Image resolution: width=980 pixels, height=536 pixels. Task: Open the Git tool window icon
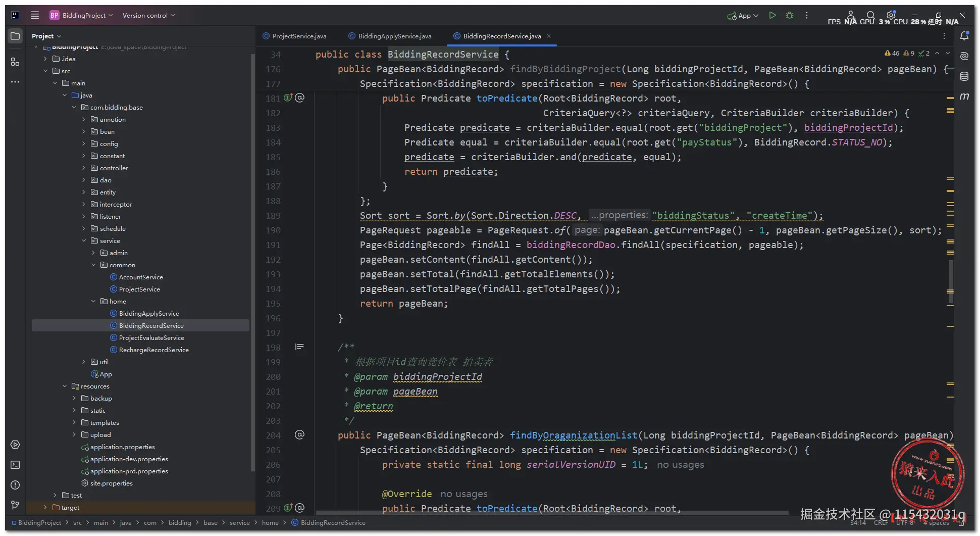[x=15, y=505]
